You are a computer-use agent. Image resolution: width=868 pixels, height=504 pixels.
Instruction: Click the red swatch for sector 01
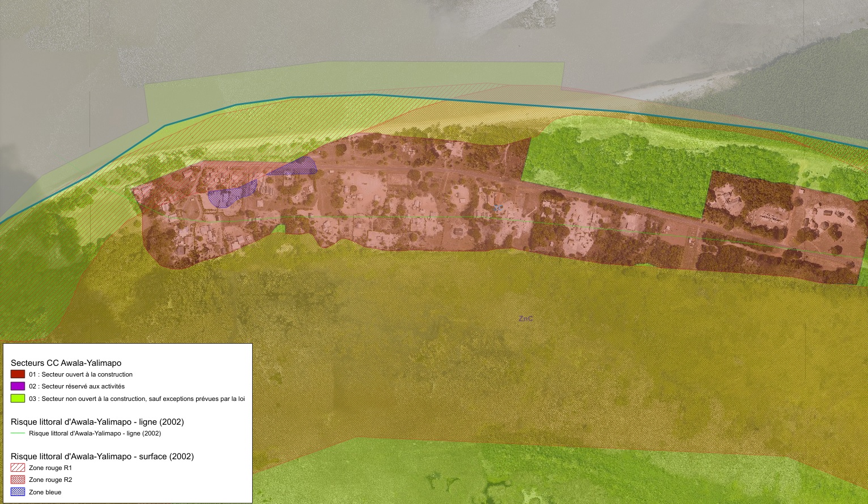click(x=18, y=374)
